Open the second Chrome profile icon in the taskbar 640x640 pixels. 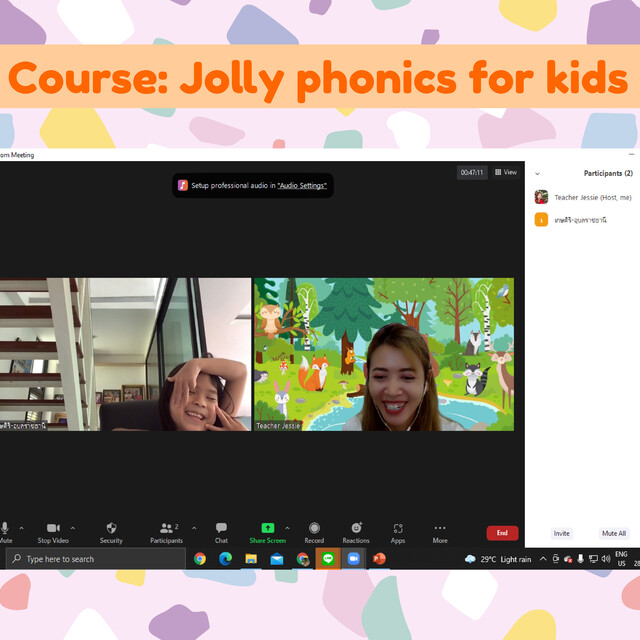[302, 559]
